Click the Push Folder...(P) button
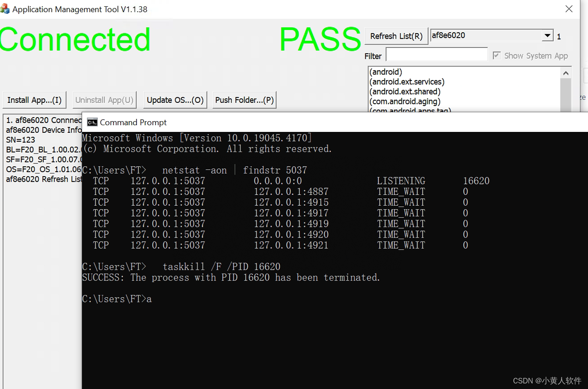The image size is (588, 389). pos(244,100)
